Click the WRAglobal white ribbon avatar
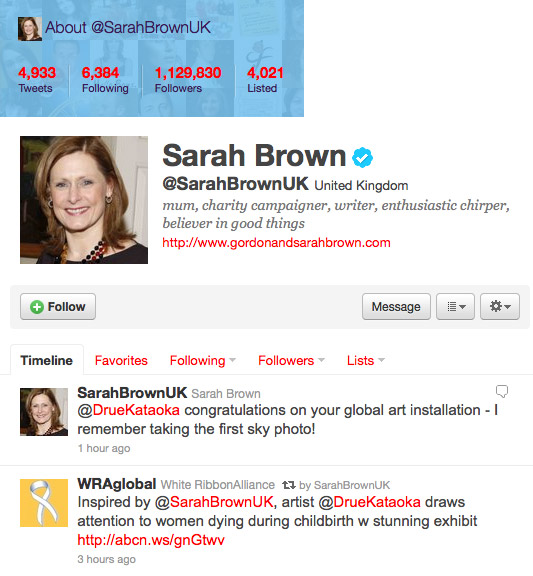Image resolution: width=533 pixels, height=576 pixels. click(x=44, y=503)
